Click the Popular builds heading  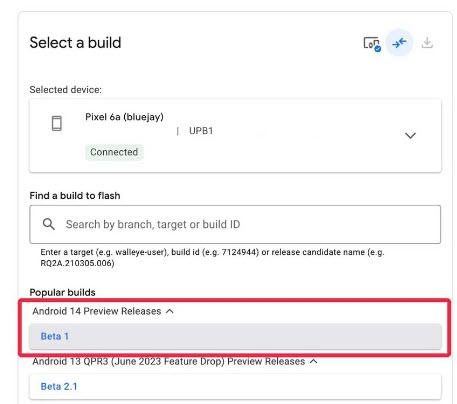63,292
